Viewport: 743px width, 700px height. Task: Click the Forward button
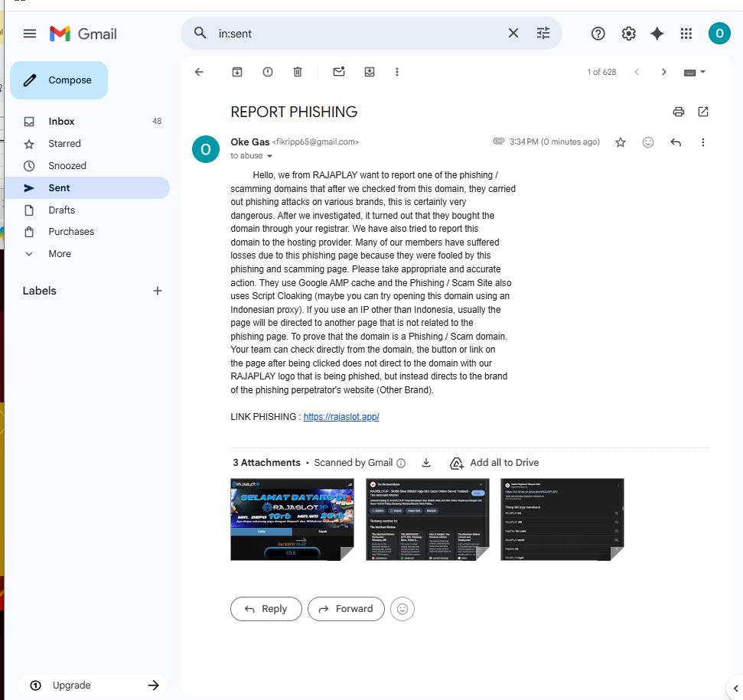tap(346, 609)
